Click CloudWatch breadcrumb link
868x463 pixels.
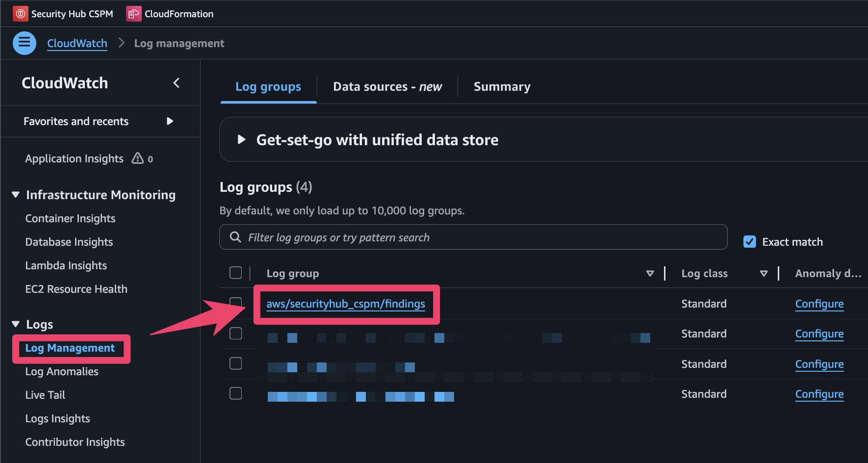(77, 43)
